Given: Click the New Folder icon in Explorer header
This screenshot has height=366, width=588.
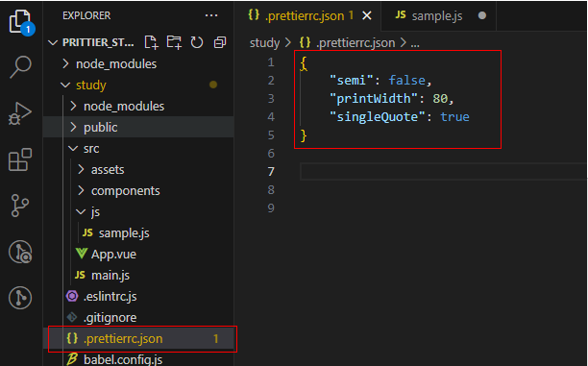Looking at the screenshot, I should [174, 42].
